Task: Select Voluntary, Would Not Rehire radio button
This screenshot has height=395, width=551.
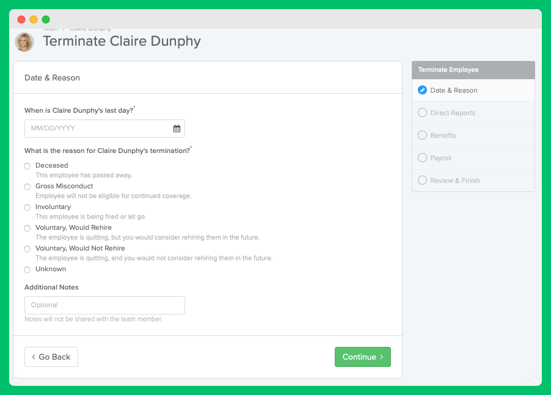Action: tap(27, 249)
